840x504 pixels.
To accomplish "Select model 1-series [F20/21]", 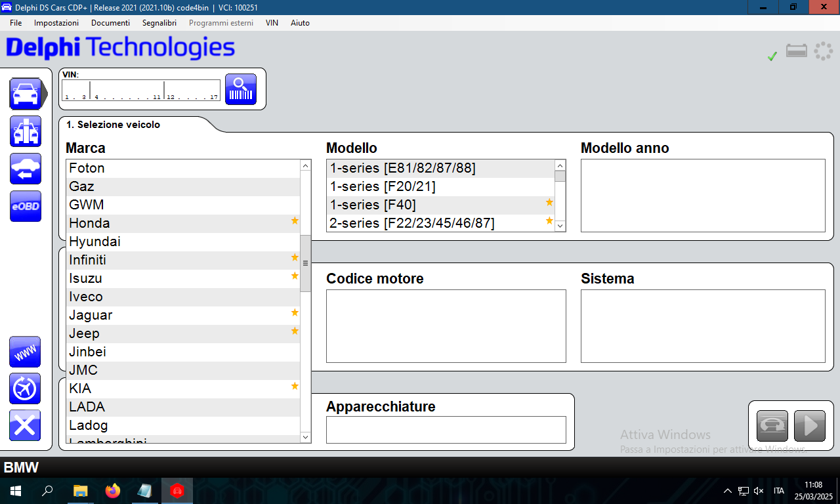I will coord(440,187).
